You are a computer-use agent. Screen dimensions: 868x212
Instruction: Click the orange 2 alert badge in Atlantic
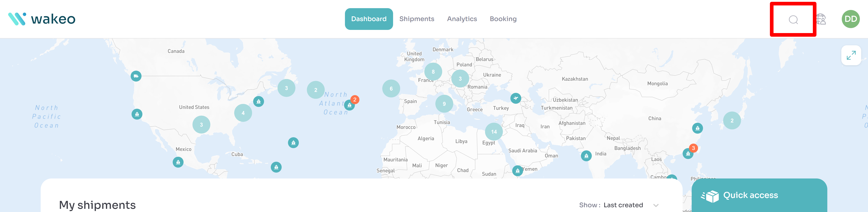pyautogui.click(x=354, y=100)
